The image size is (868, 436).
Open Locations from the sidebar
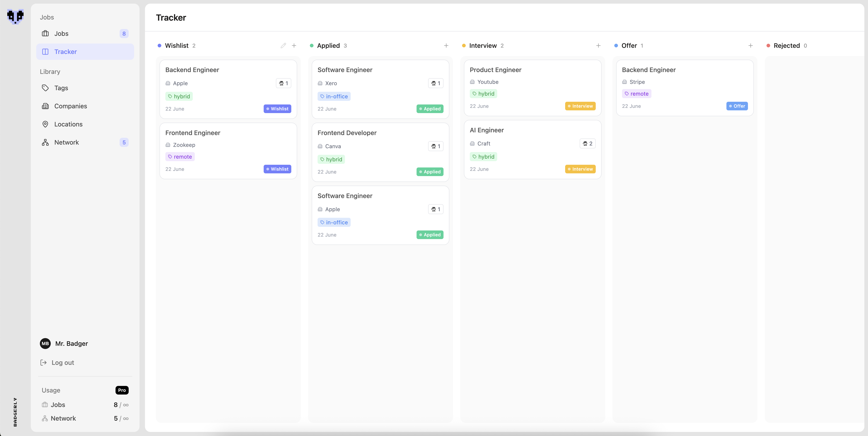[85, 124]
